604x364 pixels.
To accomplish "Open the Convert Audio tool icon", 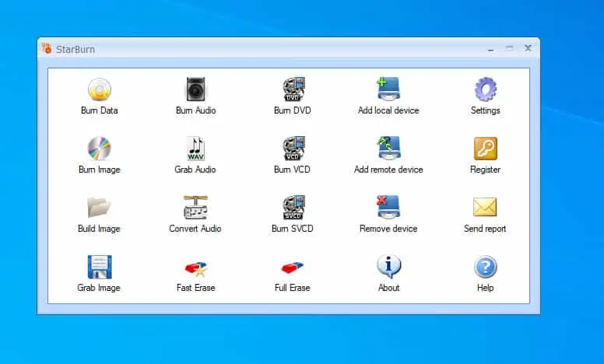I will click(195, 208).
